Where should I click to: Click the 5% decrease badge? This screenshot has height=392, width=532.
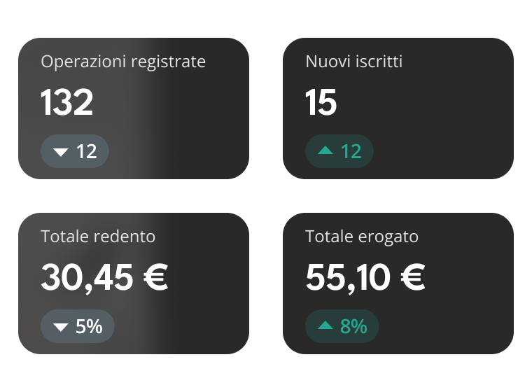click(78, 326)
